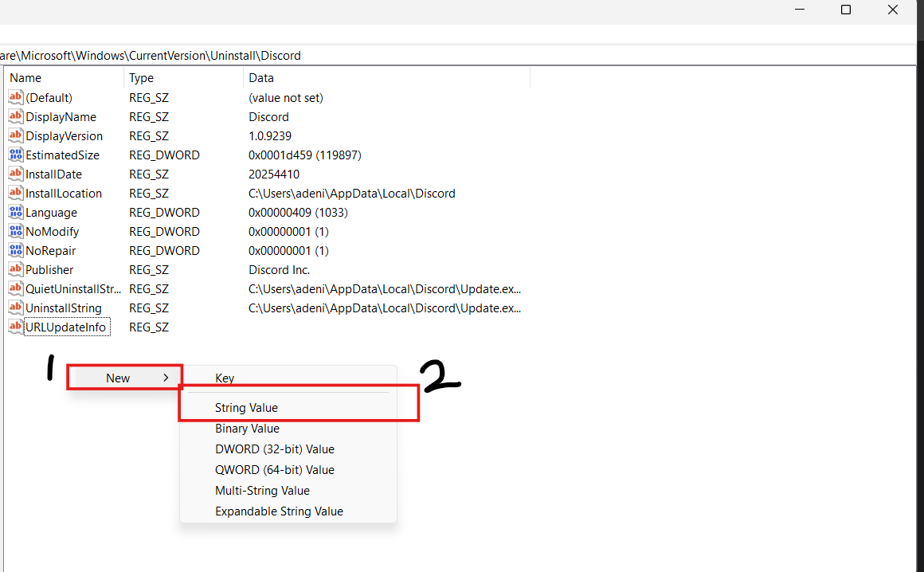This screenshot has width=924, height=572.
Task: Click REG_DWORD type in the EstimatedSize row
Action: coord(164,155)
